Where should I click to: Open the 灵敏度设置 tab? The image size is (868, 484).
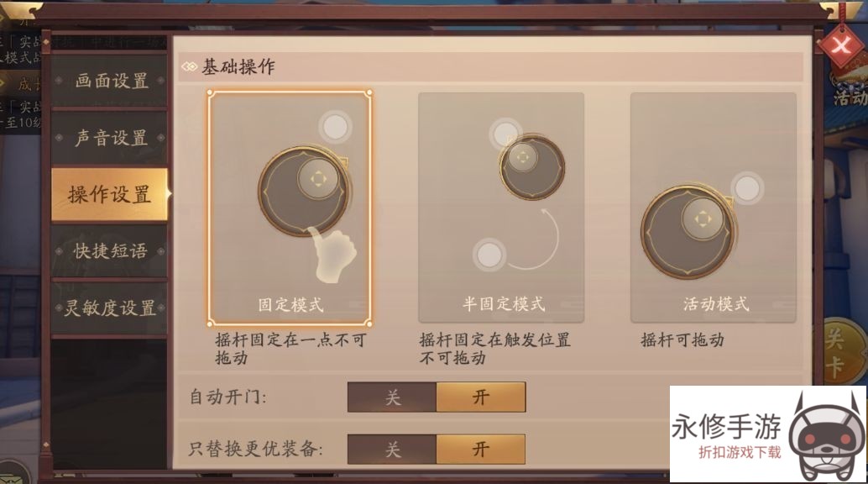coord(109,308)
